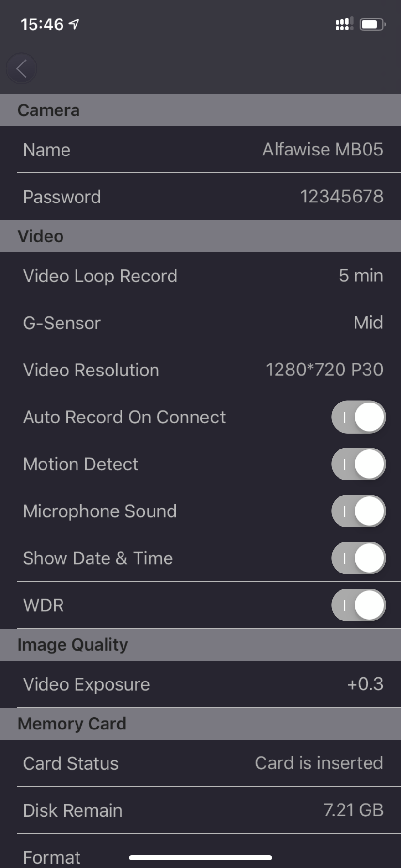Tap Format to erase memory card

point(52,857)
